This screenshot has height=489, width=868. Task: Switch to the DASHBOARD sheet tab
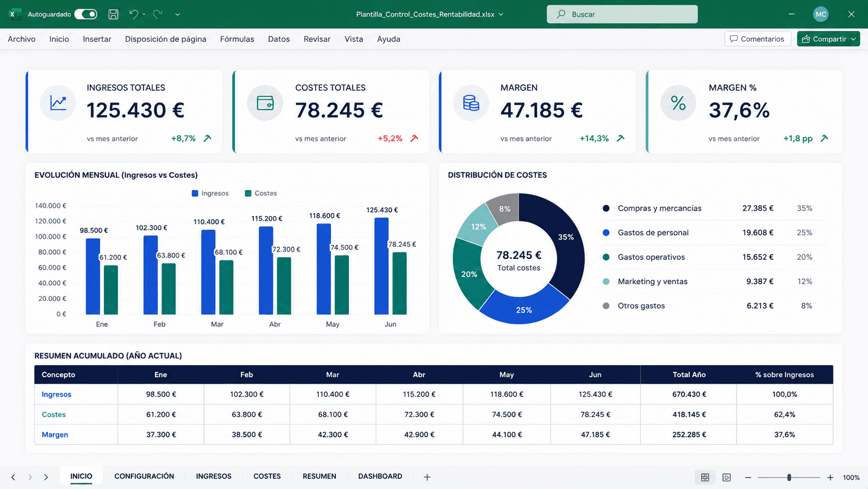pos(380,477)
